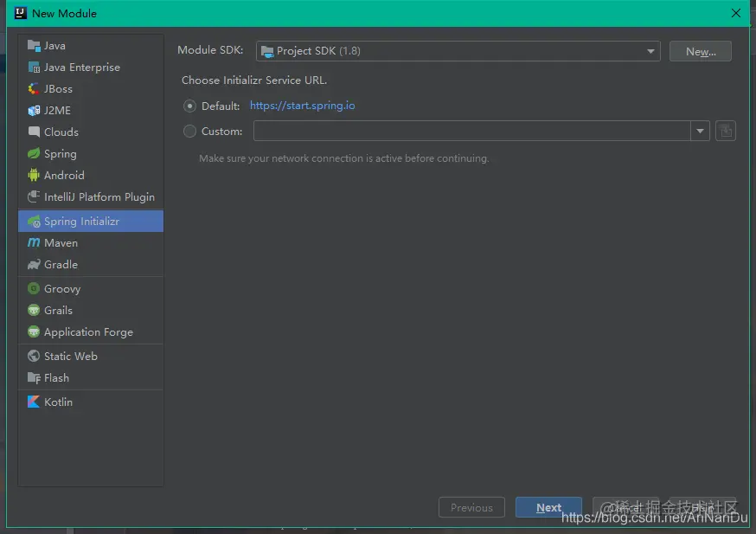756x534 pixels.
Task: Click the Gradle elephant icon
Action: [34, 264]
